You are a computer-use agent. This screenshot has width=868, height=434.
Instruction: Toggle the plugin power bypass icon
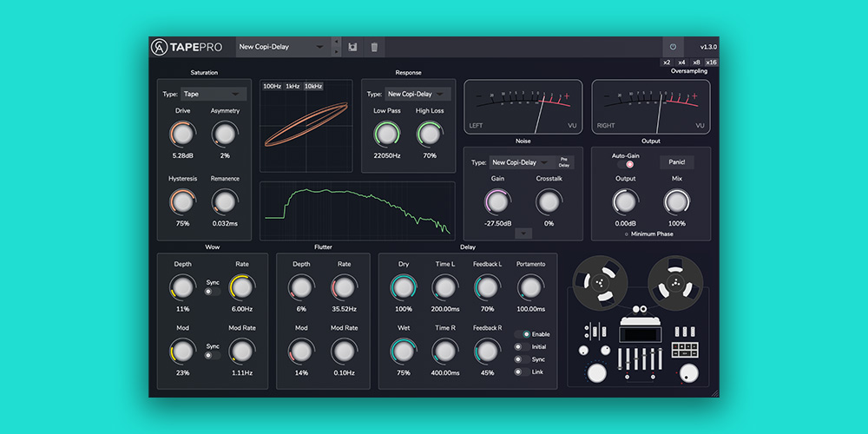click(673, 47)
